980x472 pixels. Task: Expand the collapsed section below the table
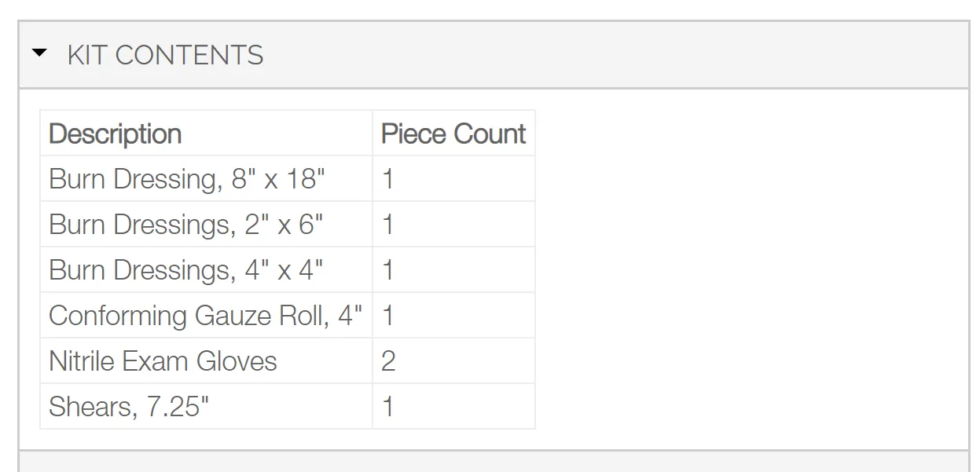pos(494,462)
